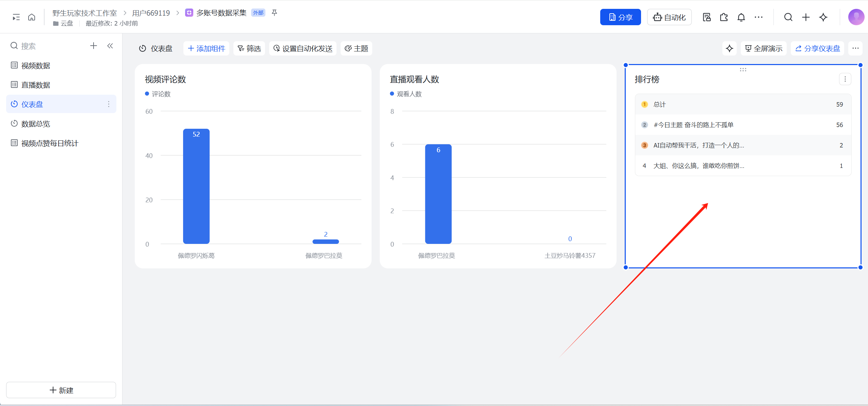
Task: Click the AI sparkle icon beside fullscreen
Action: click(729, 48)
